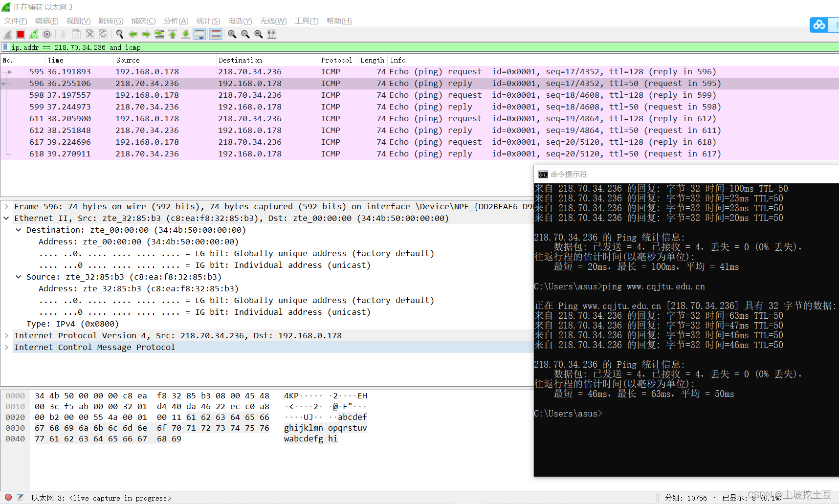Open the 视图(V) menu
839x504 pixels.
pos(79,21)
